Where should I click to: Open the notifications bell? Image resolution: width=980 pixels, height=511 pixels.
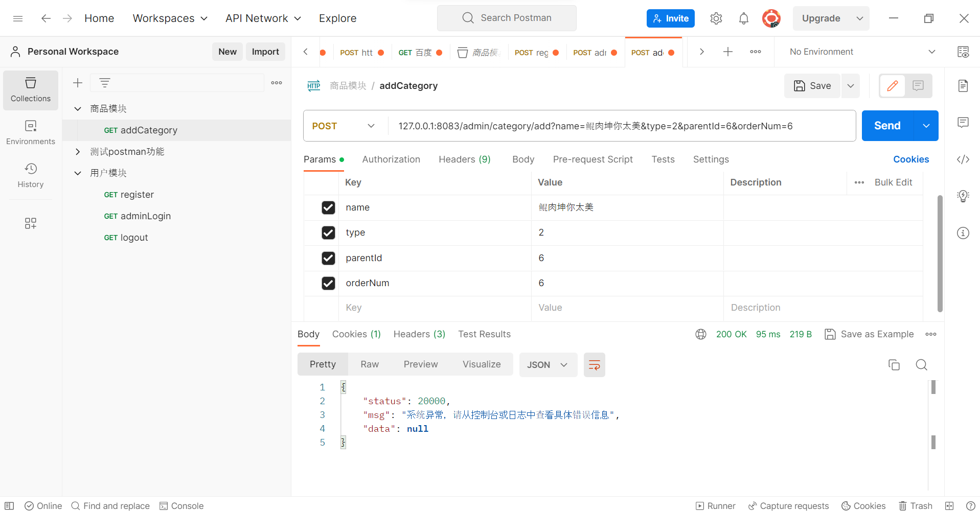744,18
